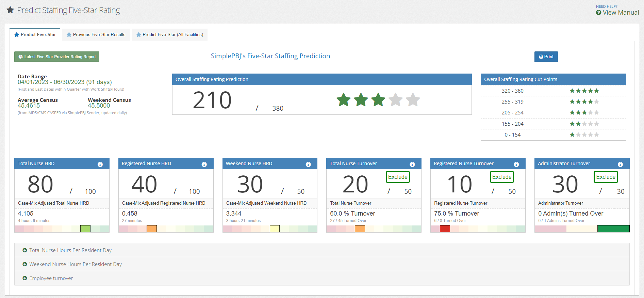Open Predict Five-Star (All Facilities) tab

170,34
